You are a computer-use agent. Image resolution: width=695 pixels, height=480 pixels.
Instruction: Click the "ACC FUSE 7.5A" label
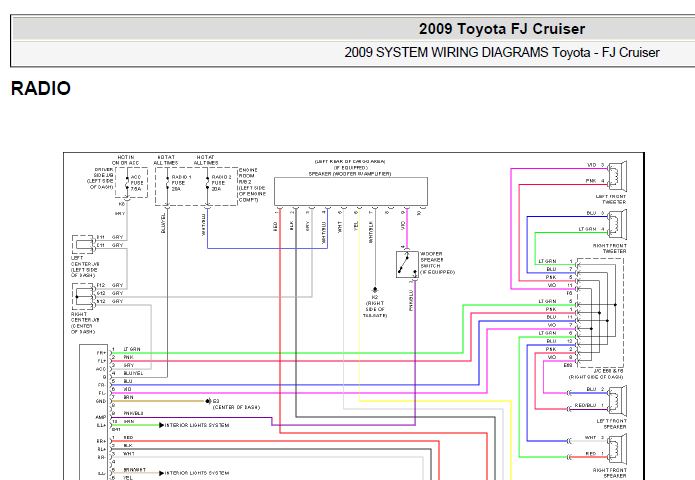(x=137, y=183)
